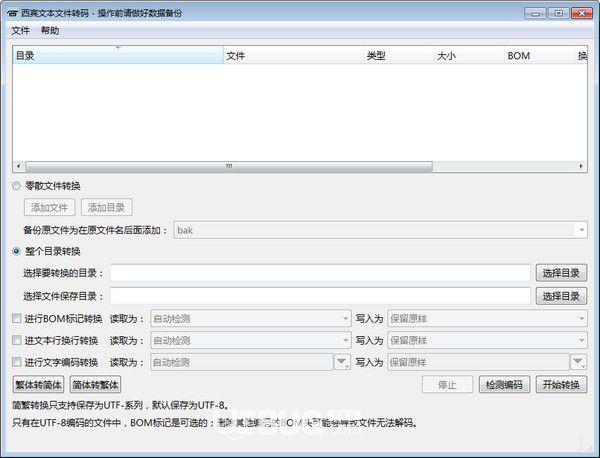Open the 文件 menu
The width and height of the screenshot is (600, 458).
pyautogui.click(x=20, y=31)
